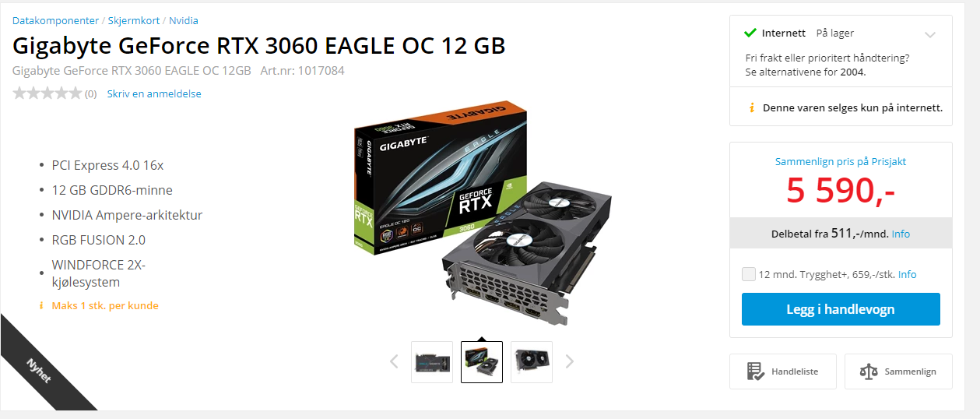Open Skriv en anmeldelse link
This screenshot has height=419, width=980.
pos(154,93)
